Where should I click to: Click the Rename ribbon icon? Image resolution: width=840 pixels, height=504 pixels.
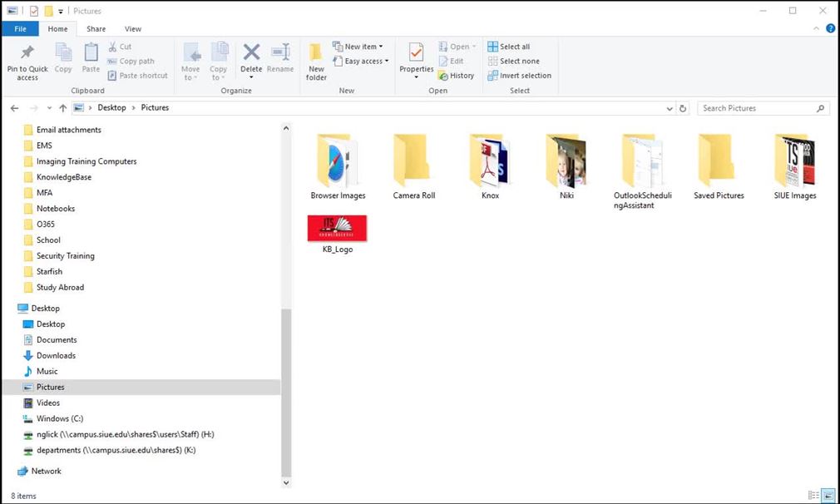280,54
